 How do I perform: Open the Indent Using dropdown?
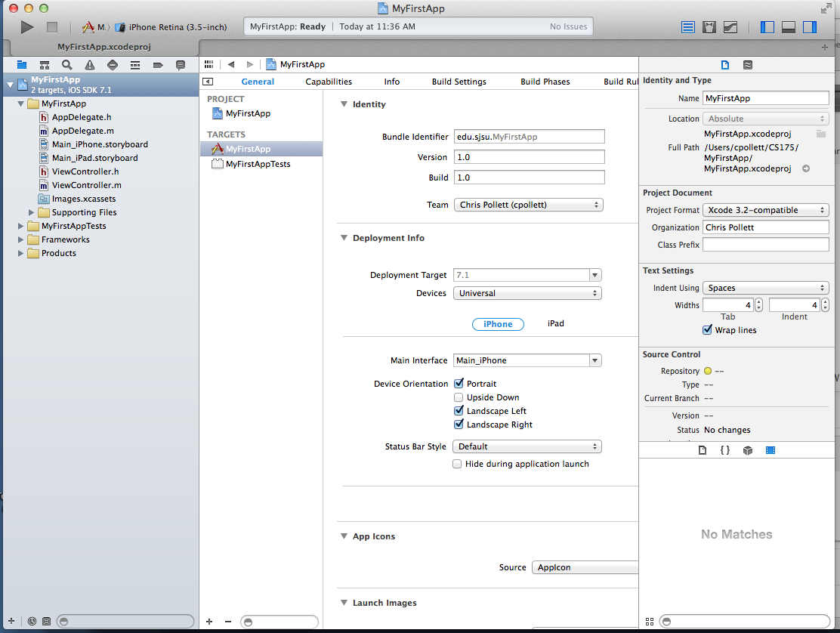765,288
